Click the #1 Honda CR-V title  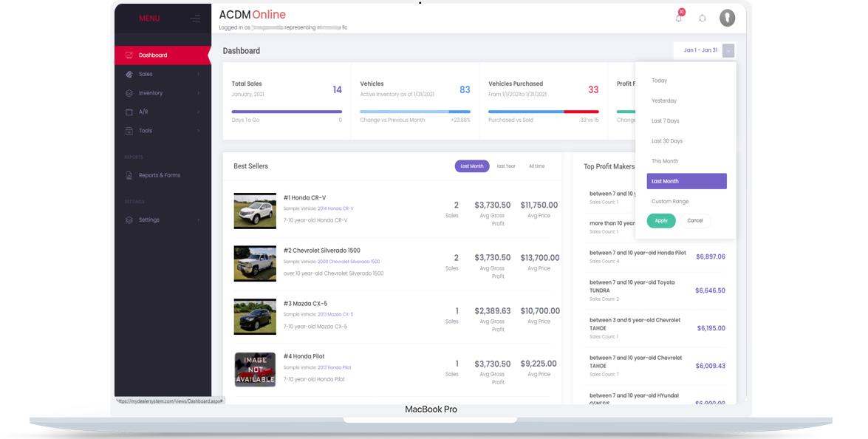pyautogui.click(x=304, y=197)
